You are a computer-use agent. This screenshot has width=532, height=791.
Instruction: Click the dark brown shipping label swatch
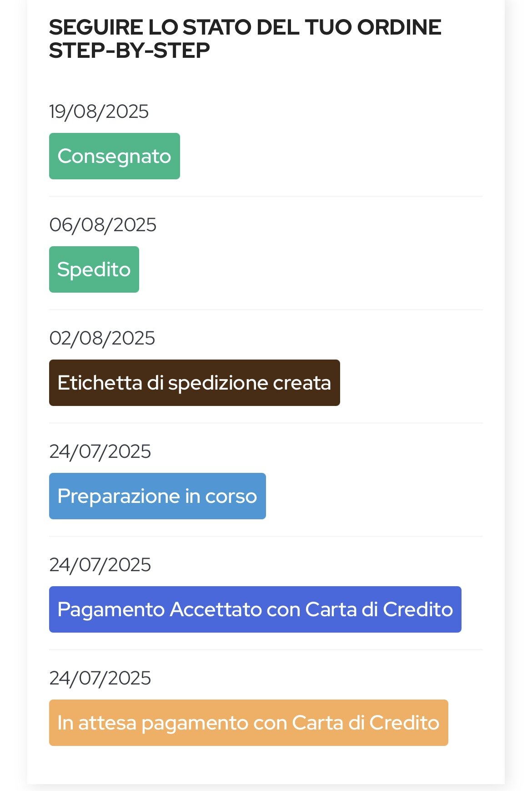tap(195, 383)
